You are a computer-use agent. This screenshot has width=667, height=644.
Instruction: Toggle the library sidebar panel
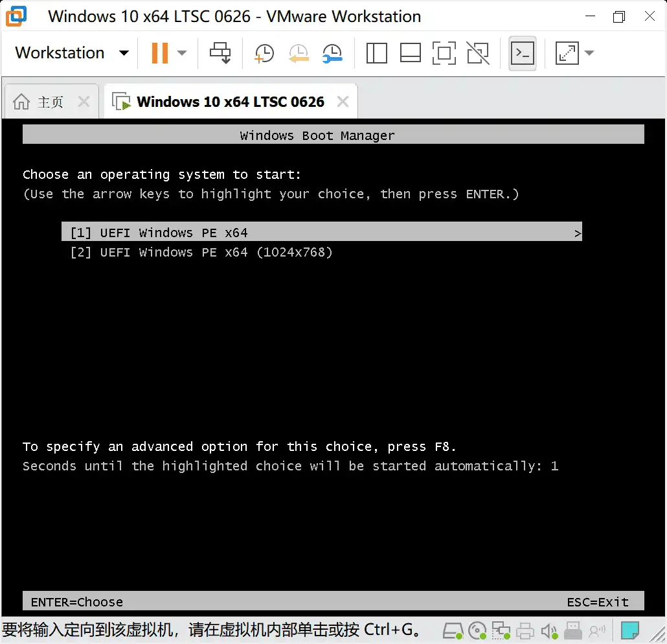click(x=376, y=53)
